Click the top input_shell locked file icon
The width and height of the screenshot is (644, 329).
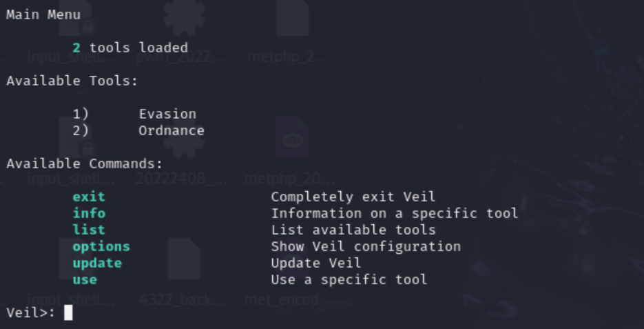pos(76,19)
